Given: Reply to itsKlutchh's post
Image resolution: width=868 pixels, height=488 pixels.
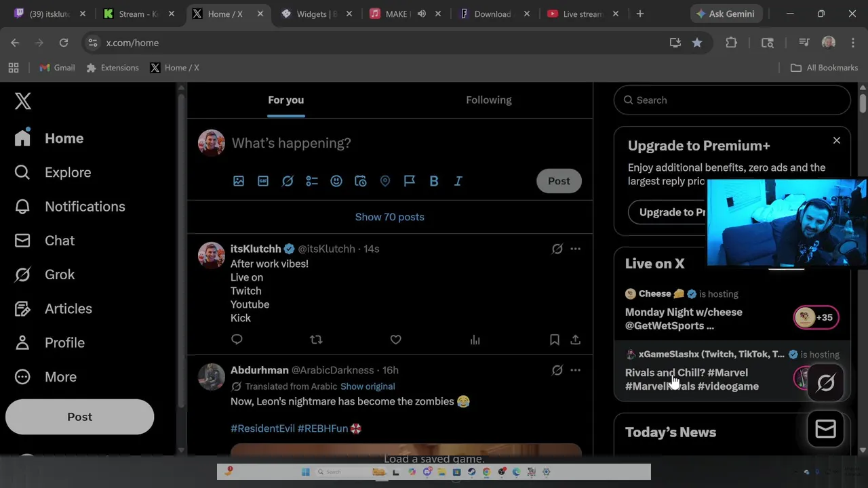Looking at the screenshot, I should coord(237,340).
